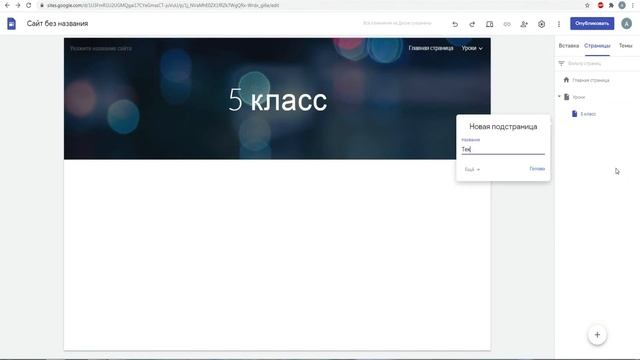Click the browser address bar URL
Screen dimensions: 640x360
point(163,5)
